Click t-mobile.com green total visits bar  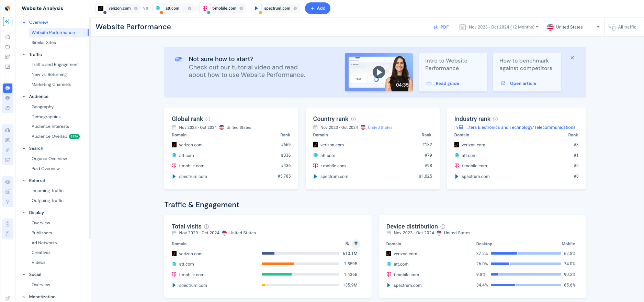pos(276,275)
